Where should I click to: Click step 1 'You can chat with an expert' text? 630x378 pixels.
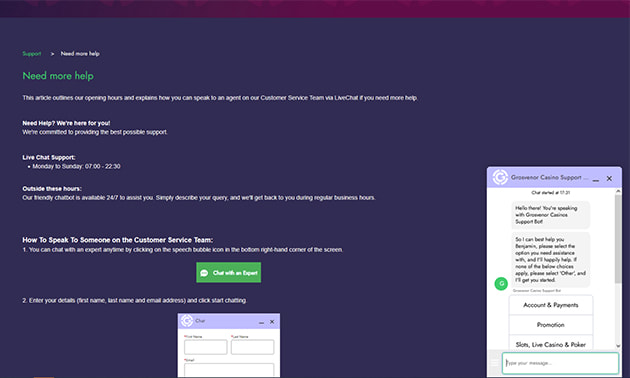point(183,250)
